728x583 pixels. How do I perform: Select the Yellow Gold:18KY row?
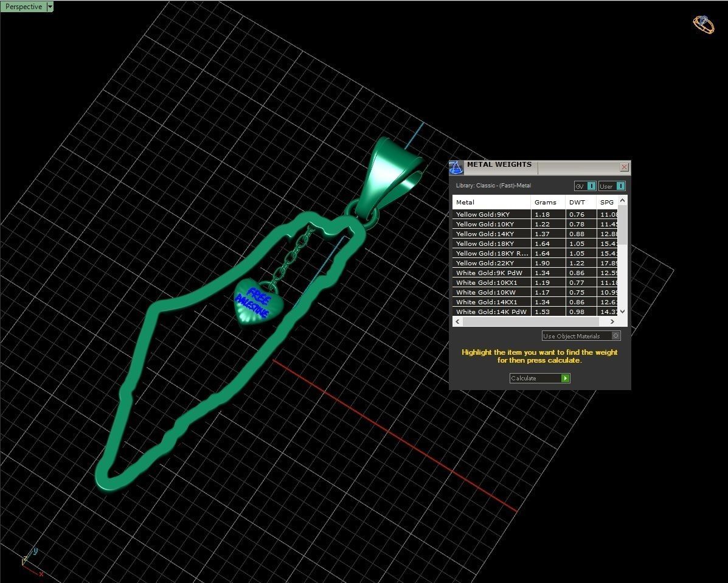pos(535,243)
